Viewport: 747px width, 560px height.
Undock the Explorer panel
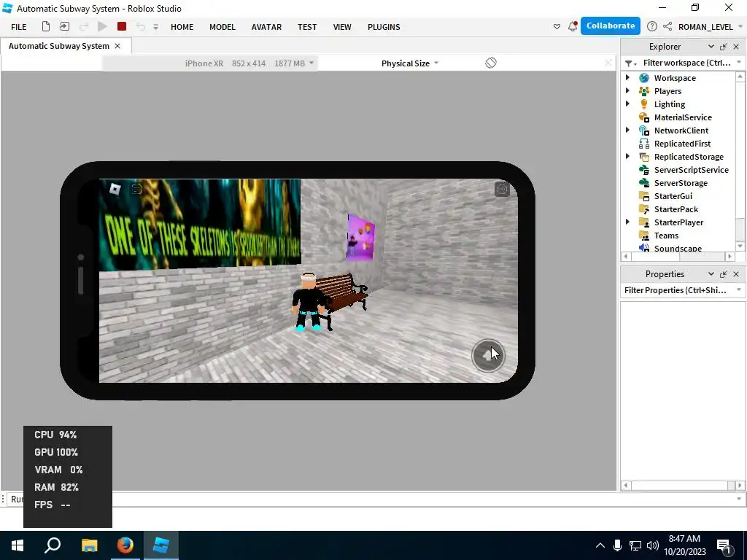(723, 47)
